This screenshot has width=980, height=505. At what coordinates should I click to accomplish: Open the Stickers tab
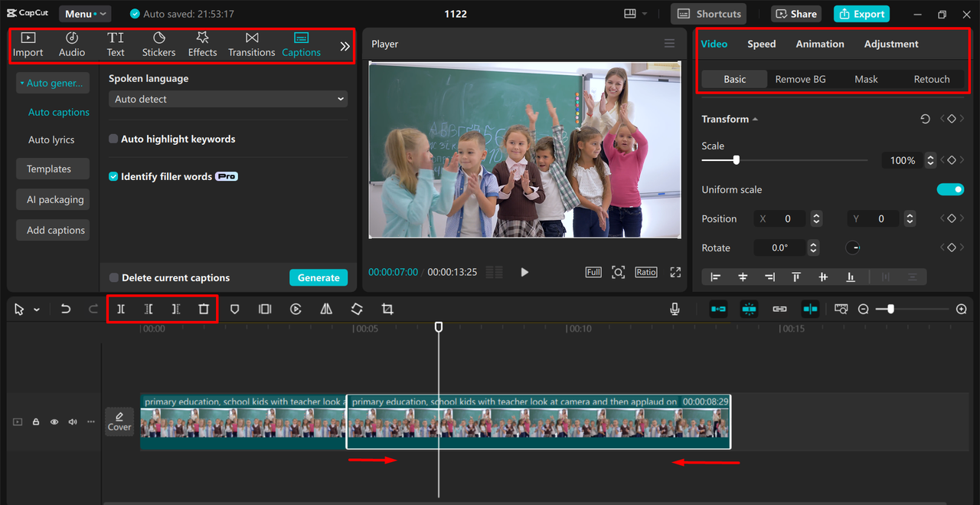158,44
